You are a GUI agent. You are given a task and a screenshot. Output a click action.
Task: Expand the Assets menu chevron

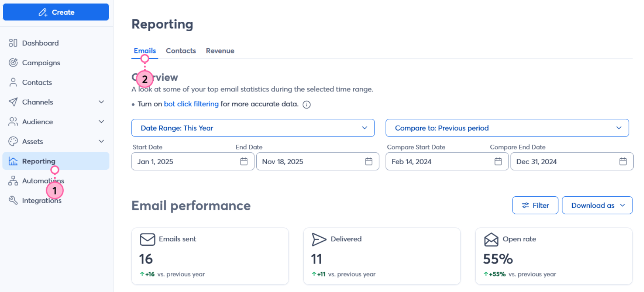point(101,141)
